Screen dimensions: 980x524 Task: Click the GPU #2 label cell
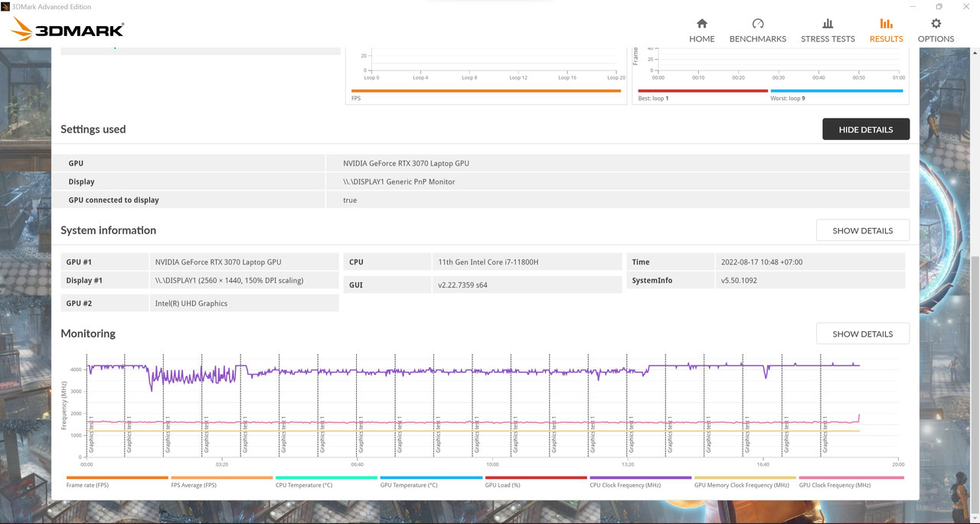coord(105,303)
